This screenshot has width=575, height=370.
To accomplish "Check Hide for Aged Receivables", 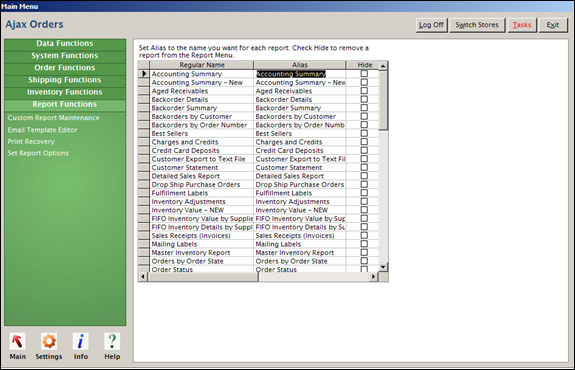I will 364,91.
